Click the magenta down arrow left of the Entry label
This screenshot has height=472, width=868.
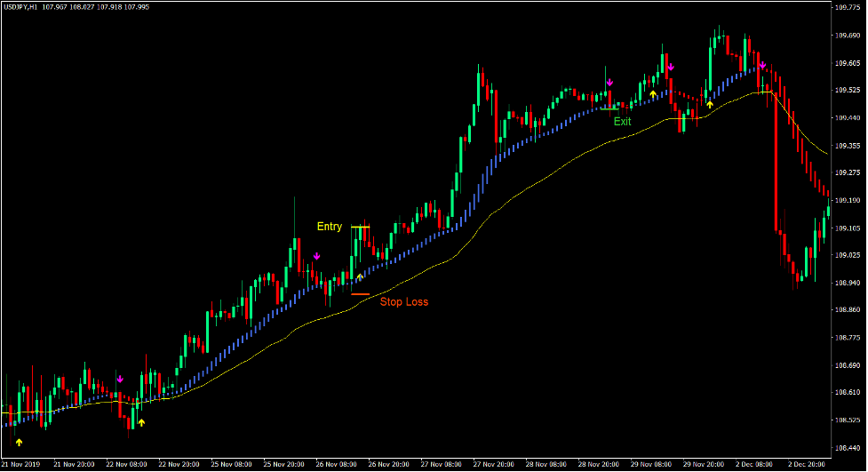coord(316,256)
